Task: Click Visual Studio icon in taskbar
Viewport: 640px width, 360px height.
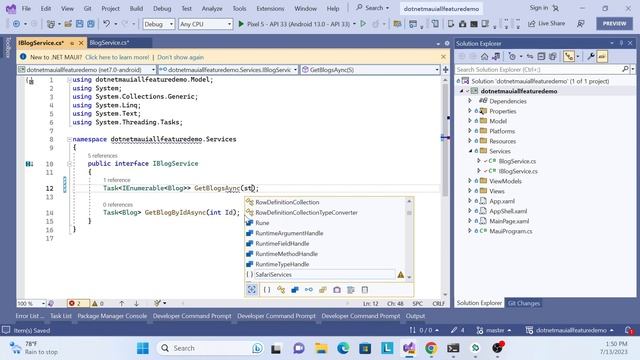Action: click(x=409, y=348)
